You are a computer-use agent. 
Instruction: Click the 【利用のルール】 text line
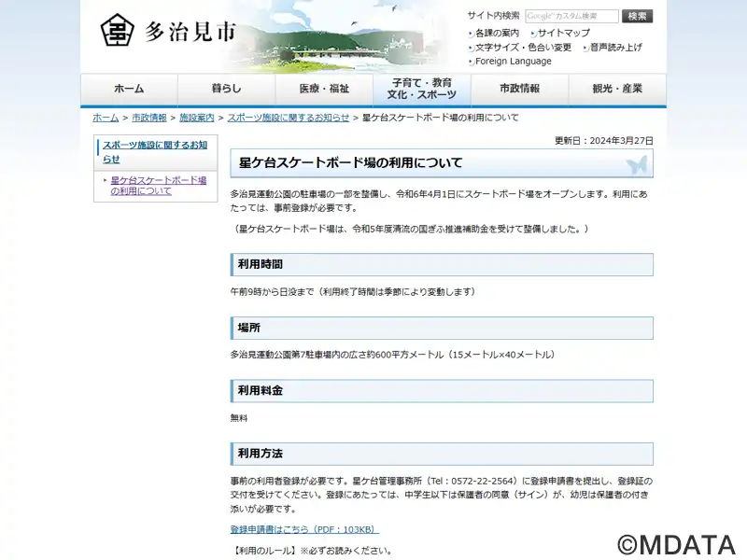tap(312, 551)
